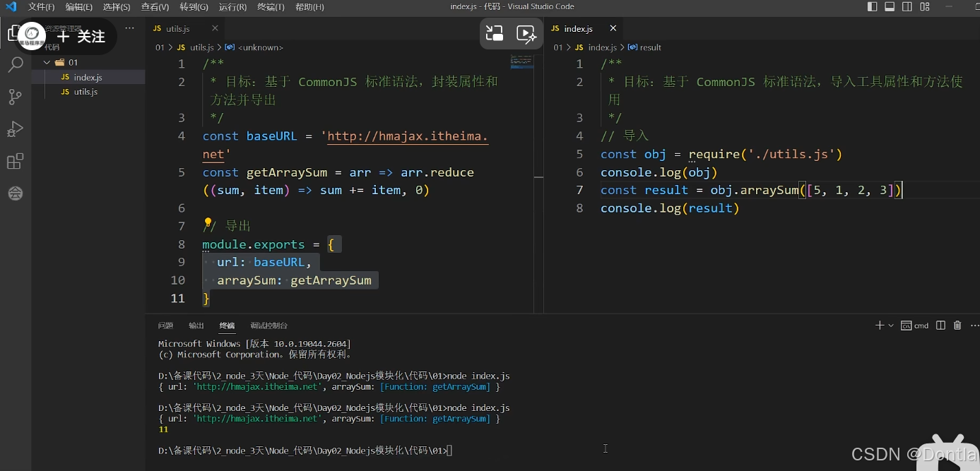The height and width of the screenshot is (471, 980).
Task: Click line number 11 in utils.js editor
Action: pyautogui.click(x=177, y=298)
